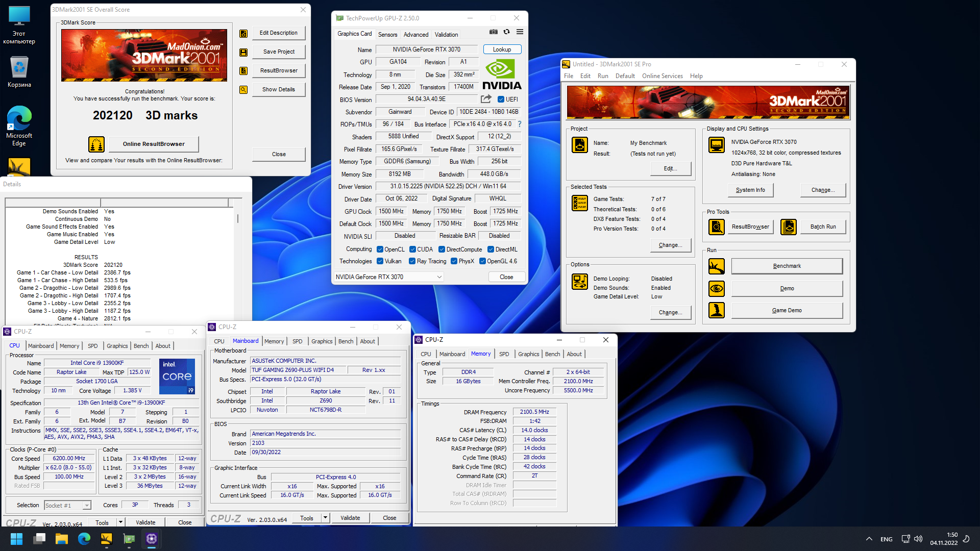This screenshot has width=980, height=551.
Task: Toggle the CUDA checkbox
Action: pyautogui.click(x=412, y=249)
